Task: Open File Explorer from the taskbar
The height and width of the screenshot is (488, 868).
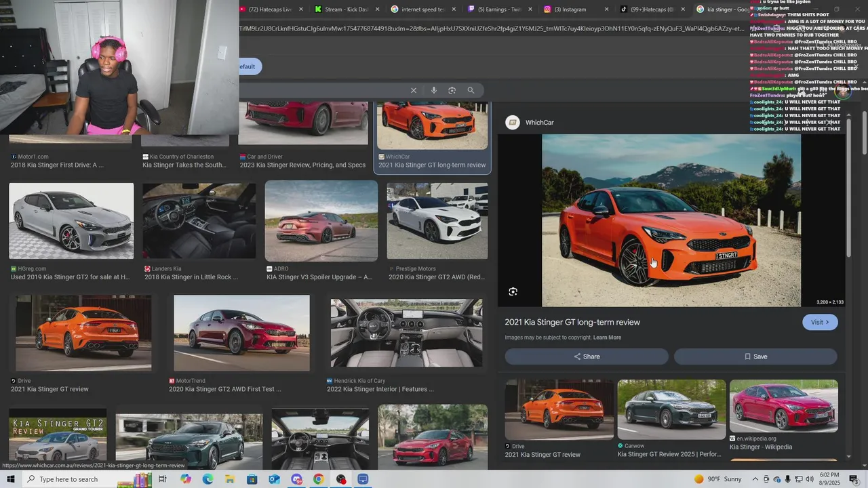Action: [x=230, y=479]
